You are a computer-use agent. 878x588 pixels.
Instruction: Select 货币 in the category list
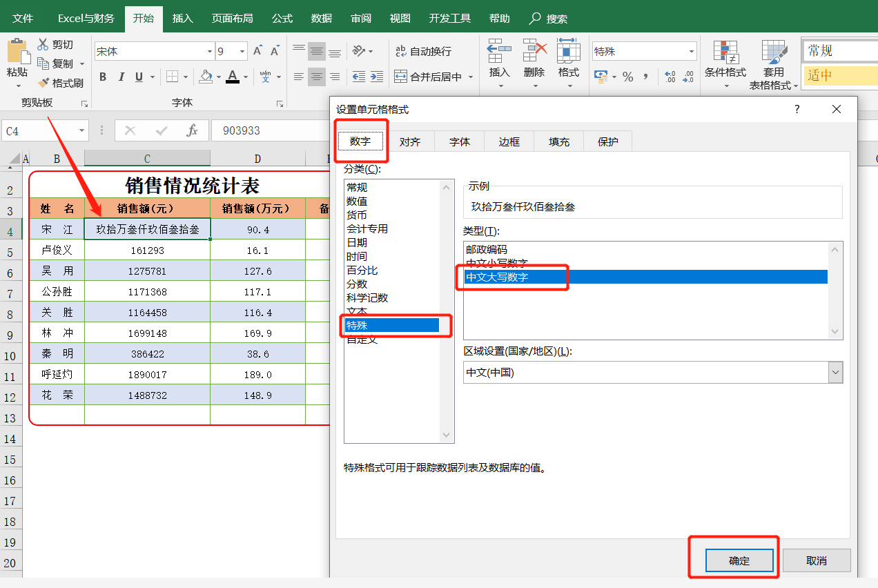(x=357, y=215)
